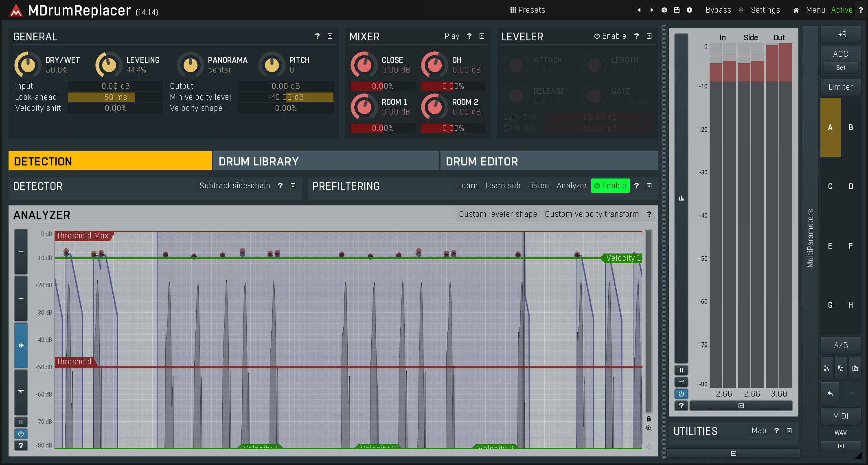Click the analyzer fast-forward speed icon
Image resolution: width=868 pixels, height=465 pixels.
click(x=21, y=345)
